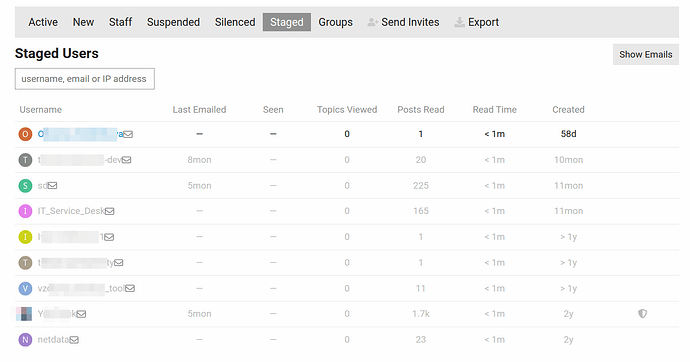This screenshot has width=690, height=362.
Task: Click the Show Emails button
Action: point(646,55)
